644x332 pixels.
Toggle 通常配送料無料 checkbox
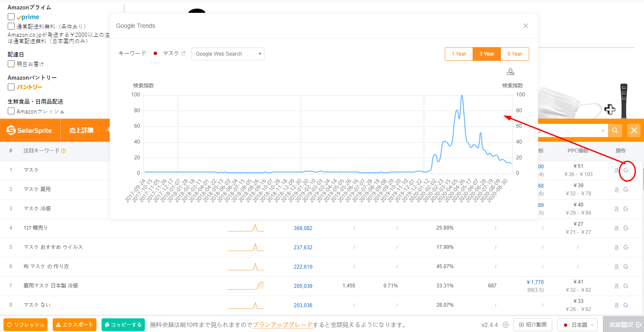tap(11, 26)
